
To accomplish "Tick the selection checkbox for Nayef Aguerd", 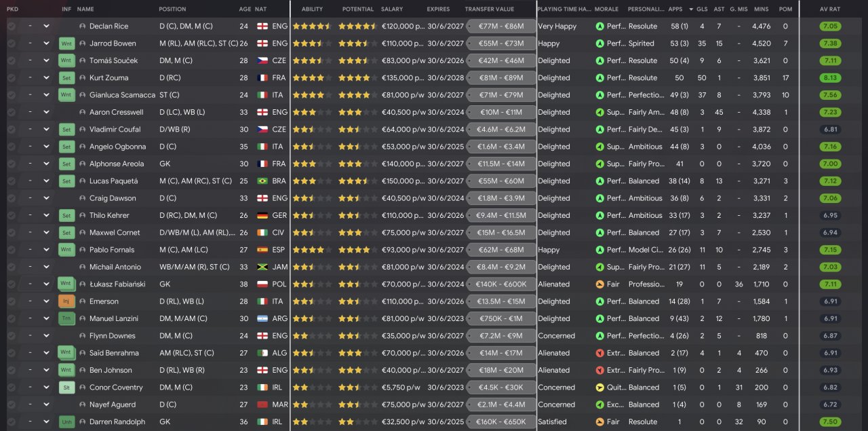I will [x=12, y=405].
